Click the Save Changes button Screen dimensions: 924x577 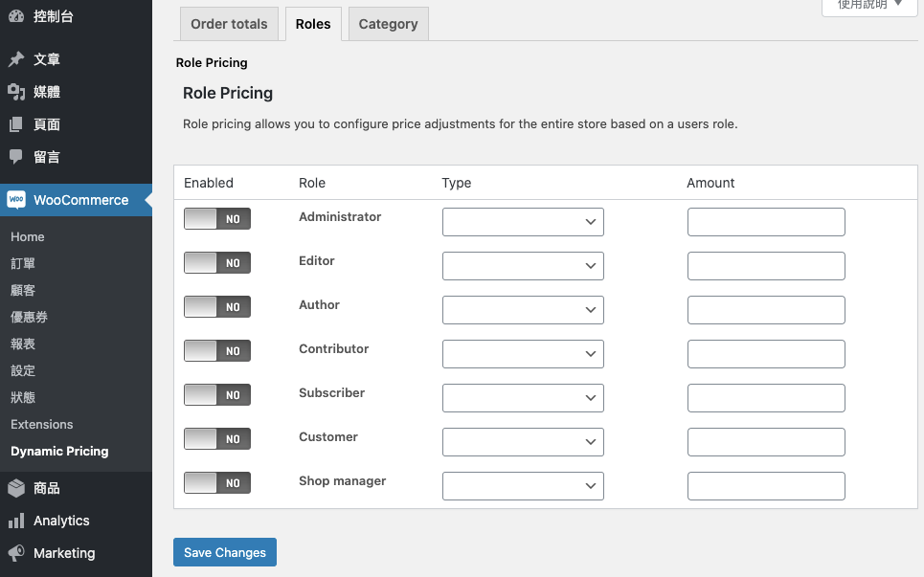[x=225, y=552]
